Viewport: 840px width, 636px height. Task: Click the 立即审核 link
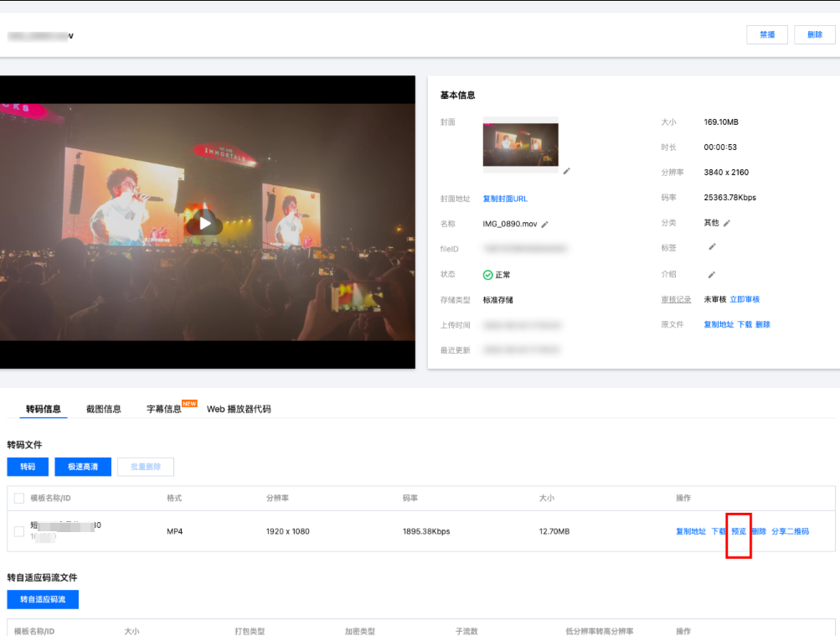(x=745, y=299)
